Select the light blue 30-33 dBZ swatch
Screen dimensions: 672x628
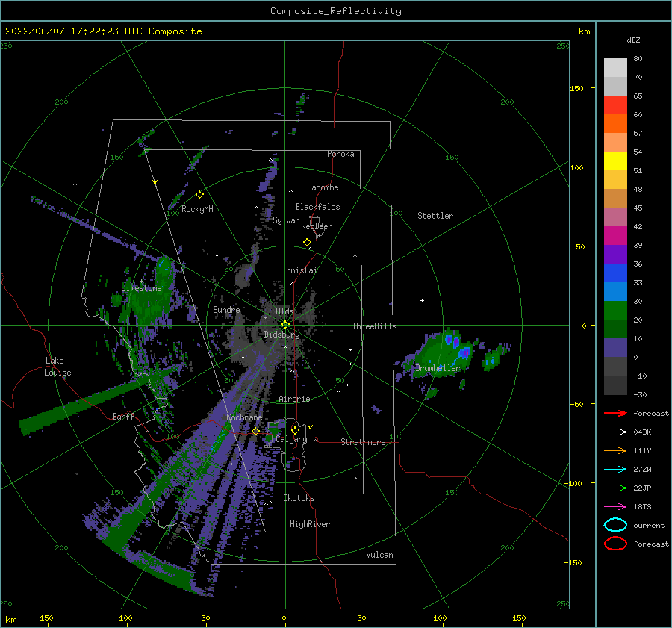615,292
